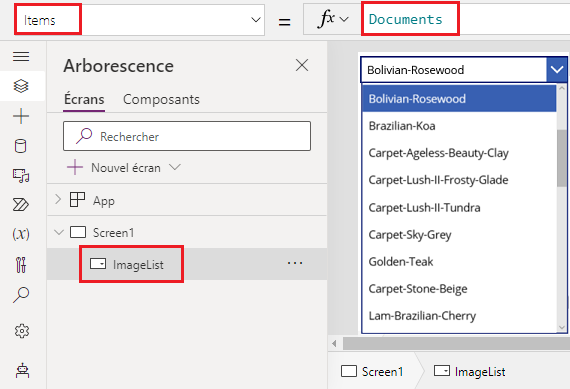Click the Insert plus icon in sidebar
570x389 pixels.
tap(21, 116)
